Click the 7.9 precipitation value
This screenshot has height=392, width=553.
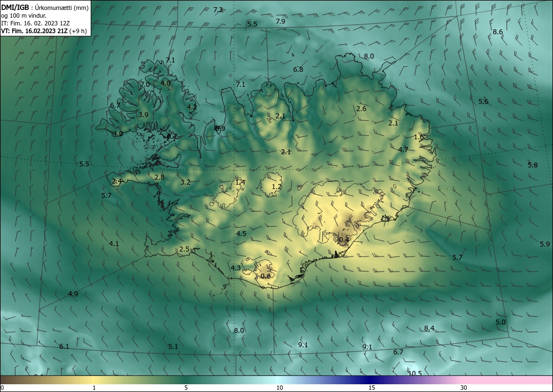(280, 21)
